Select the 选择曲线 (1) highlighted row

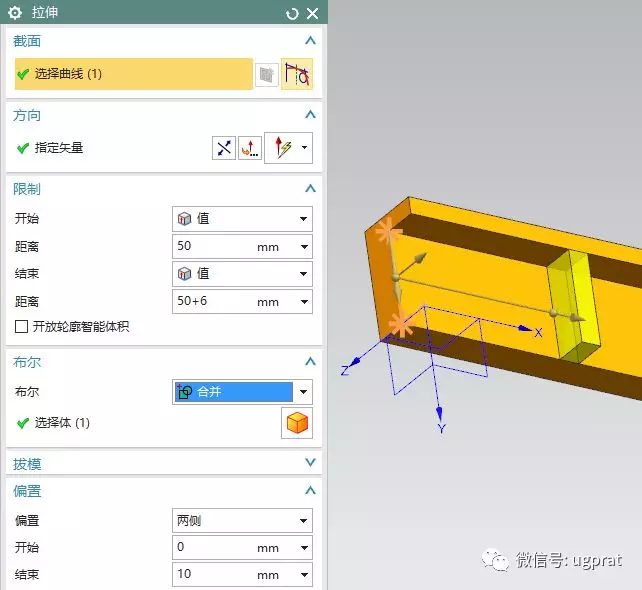pyautogui.click(x=133, y=74)
